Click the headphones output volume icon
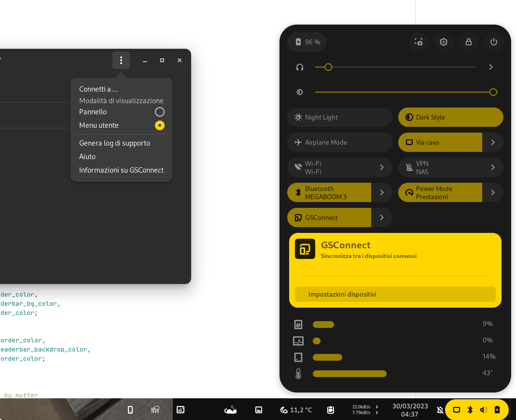Image resolution: width=516 pixels, height=420 pixels. click(x=299, y=68)
